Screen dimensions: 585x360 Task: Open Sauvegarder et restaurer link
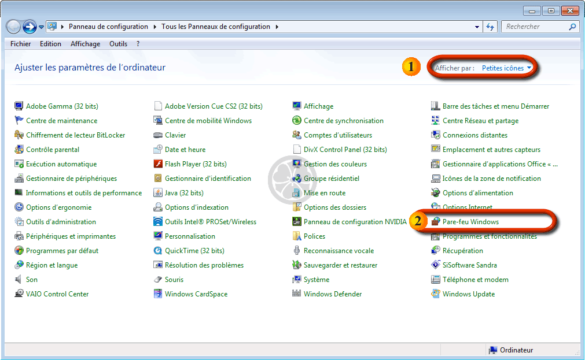[x=340, y=265]
